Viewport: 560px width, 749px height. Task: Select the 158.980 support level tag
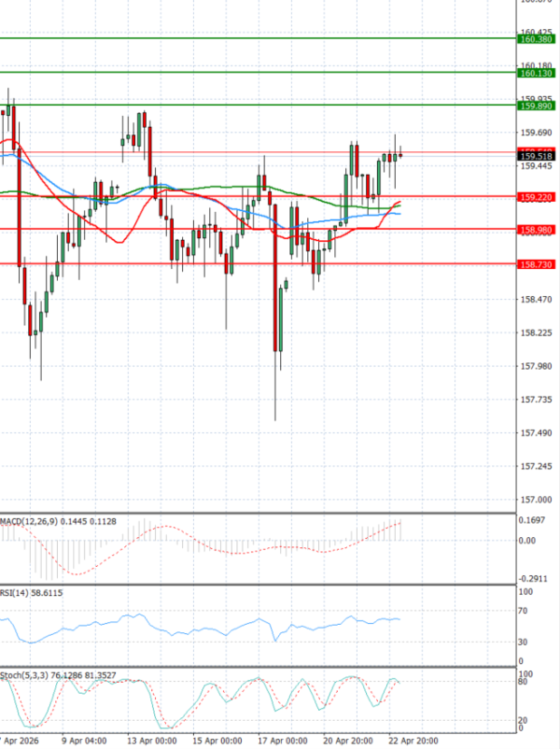pyautogui.click(x=538, y=230)
